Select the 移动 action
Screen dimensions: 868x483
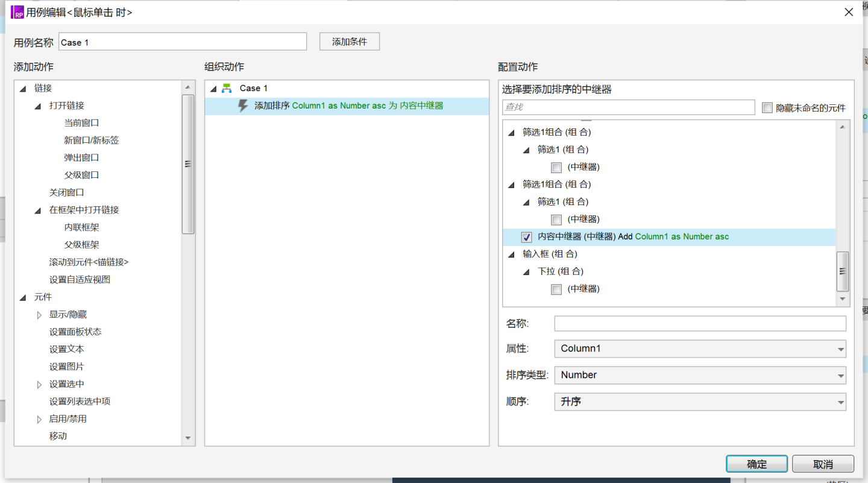tap(58, 437)
